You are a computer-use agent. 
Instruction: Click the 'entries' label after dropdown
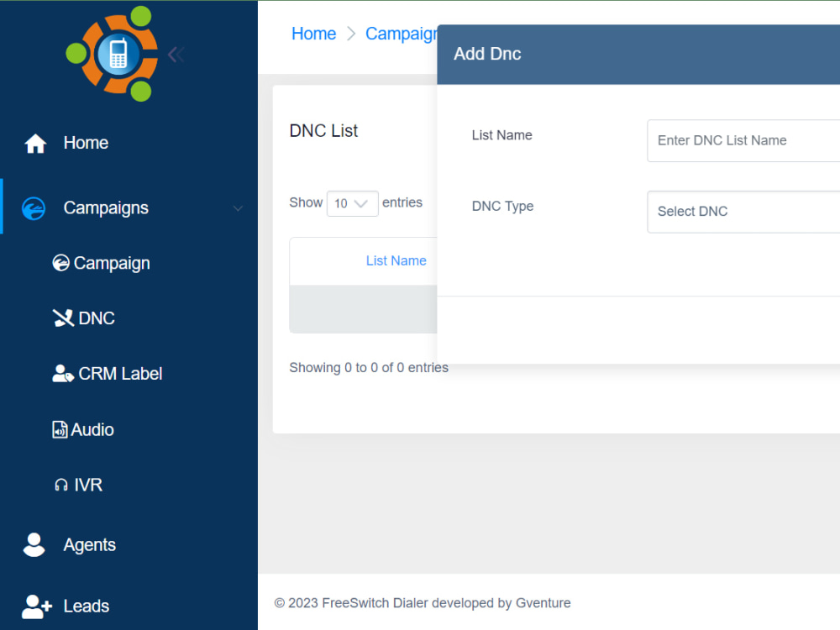(402, 202)
